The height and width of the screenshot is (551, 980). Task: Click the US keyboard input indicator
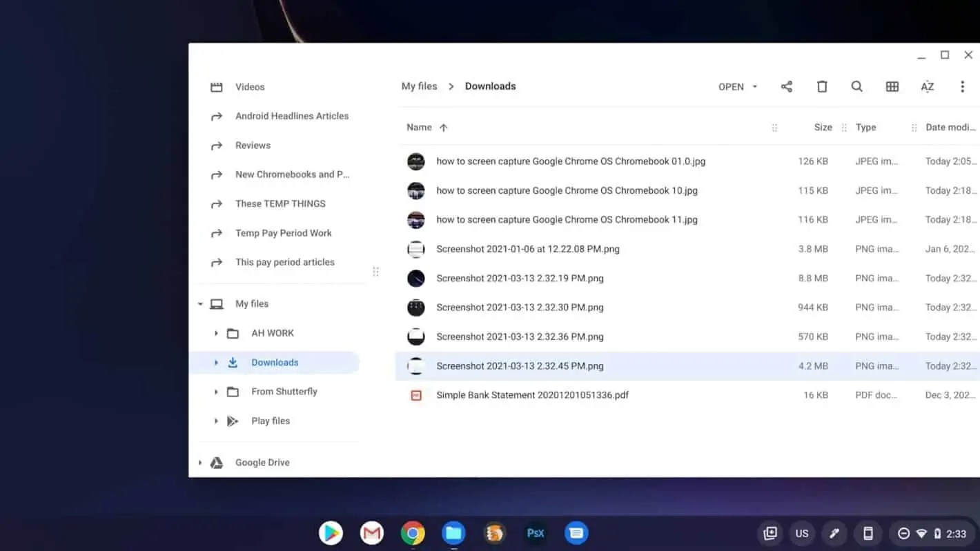click(801, 533)
